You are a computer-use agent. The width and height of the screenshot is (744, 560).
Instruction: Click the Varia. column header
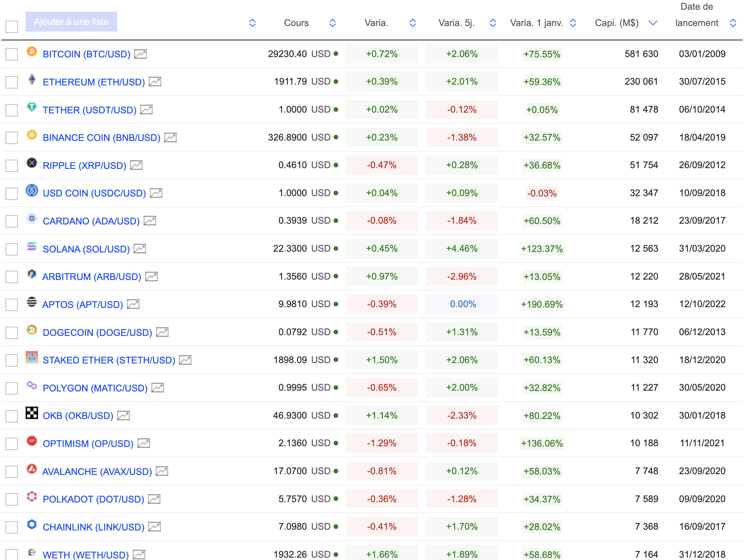376,23
